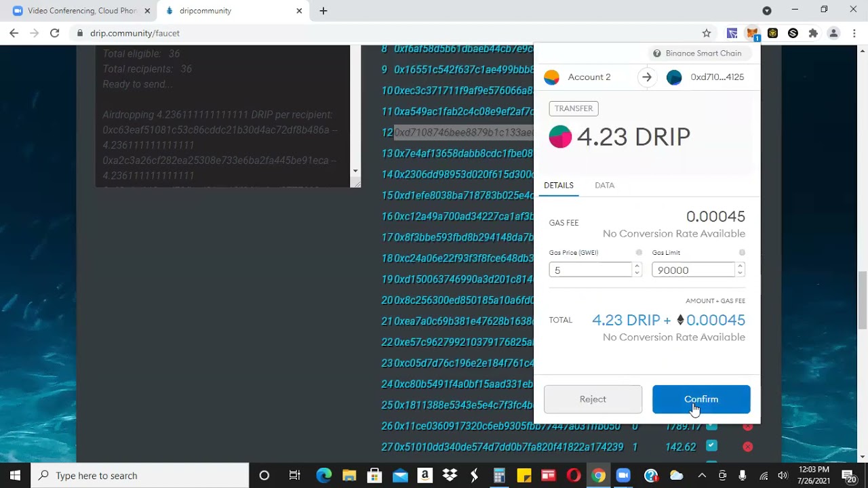Click address 0xea7a0c69b381e47628 on row 21
868x488 pixels.
[x=464, y=321]
